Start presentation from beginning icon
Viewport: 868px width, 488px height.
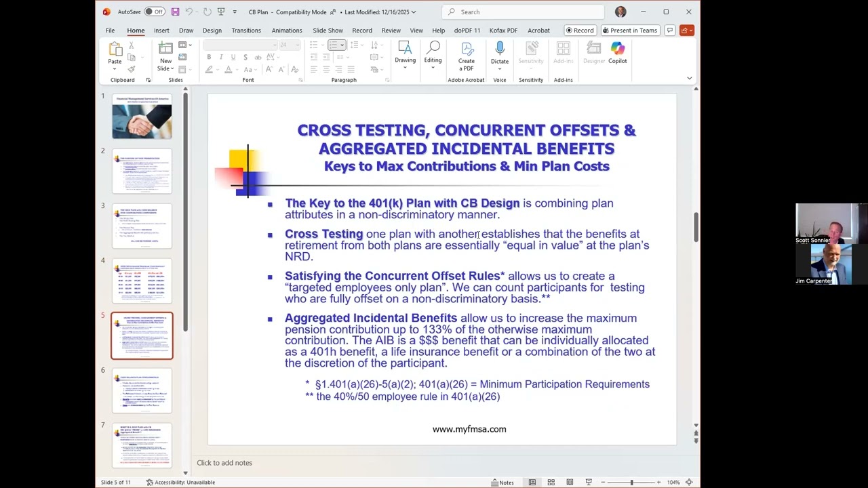click(x=221, y=12)
